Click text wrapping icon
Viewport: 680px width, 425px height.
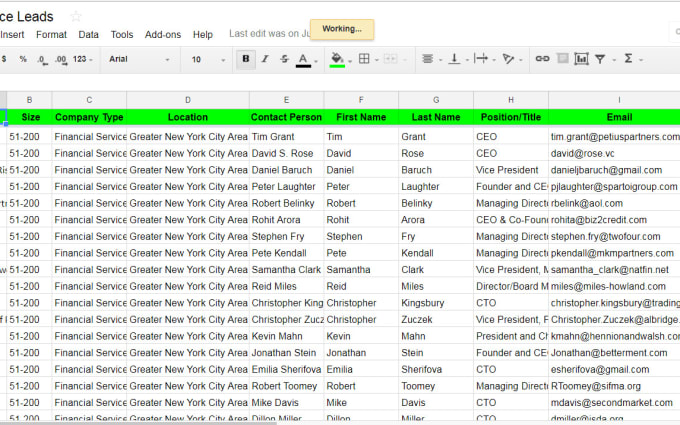[481, 59]
